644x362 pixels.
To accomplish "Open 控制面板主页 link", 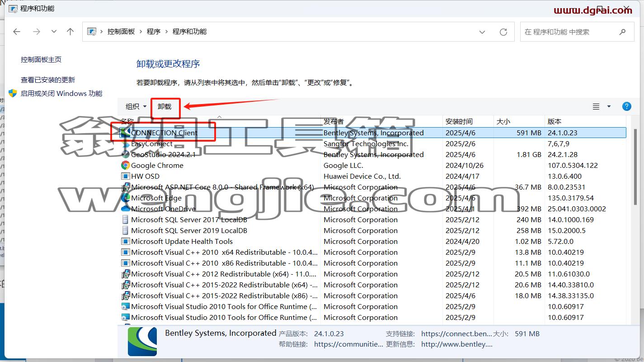I will pyautogui.click(x=41, y=60).
